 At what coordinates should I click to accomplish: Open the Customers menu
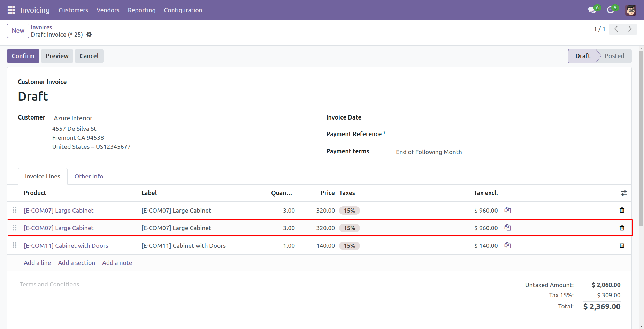(x=73, y=10)
